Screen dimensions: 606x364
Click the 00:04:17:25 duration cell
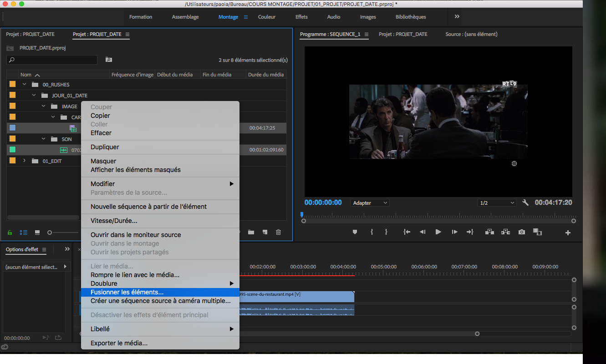262,128
